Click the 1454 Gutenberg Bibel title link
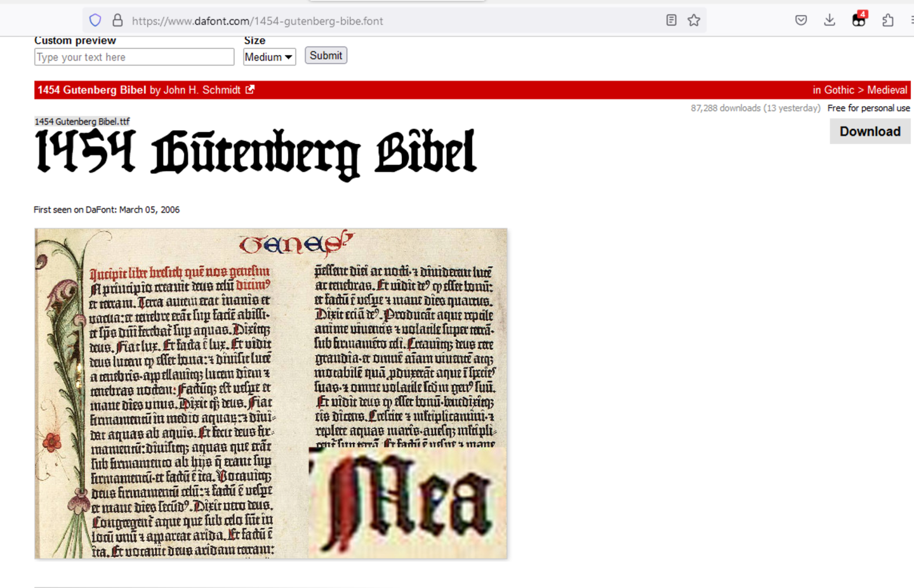Screen dimensions: 914x588 pos(91,90)
